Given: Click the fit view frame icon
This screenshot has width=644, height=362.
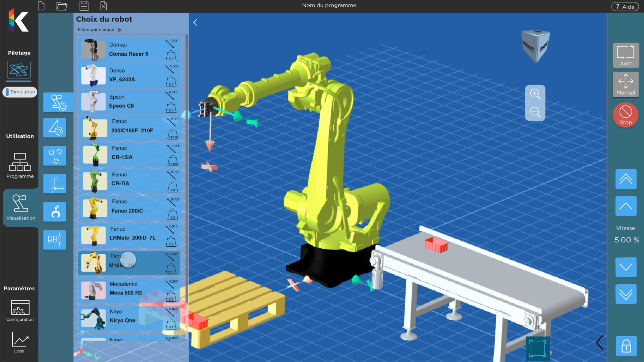Looking at the screenshot, I should click(538, 349).
